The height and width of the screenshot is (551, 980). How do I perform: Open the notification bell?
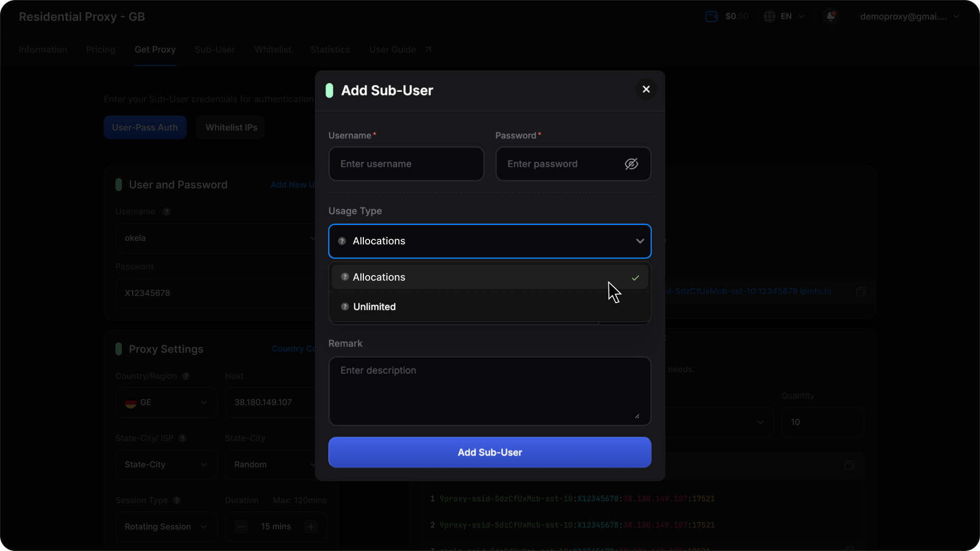831,16
